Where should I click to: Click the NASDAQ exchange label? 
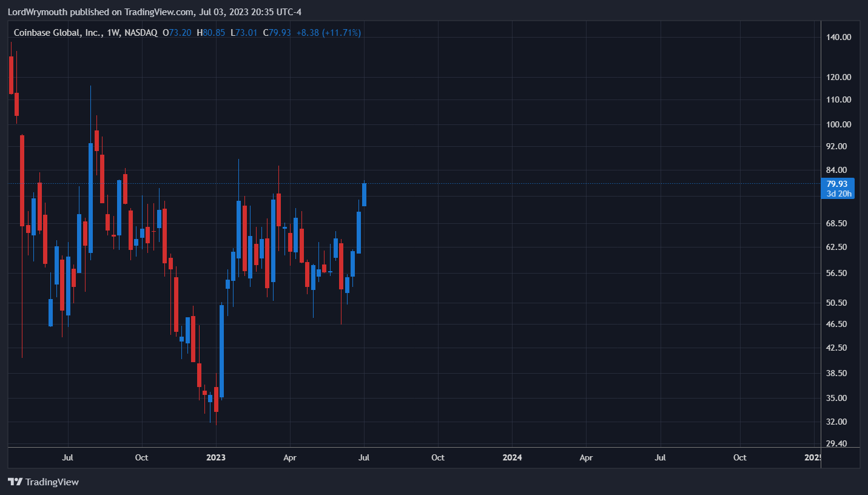coord(141,33)
